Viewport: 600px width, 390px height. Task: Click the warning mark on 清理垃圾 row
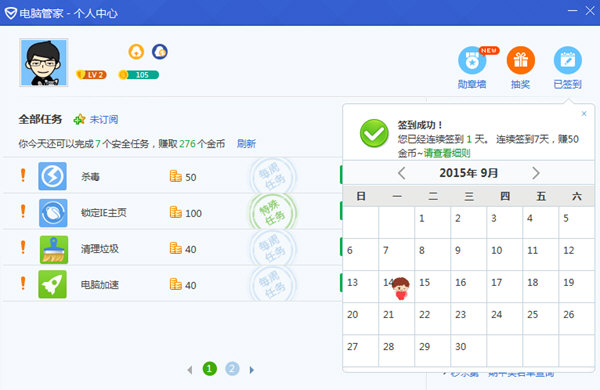23,247
